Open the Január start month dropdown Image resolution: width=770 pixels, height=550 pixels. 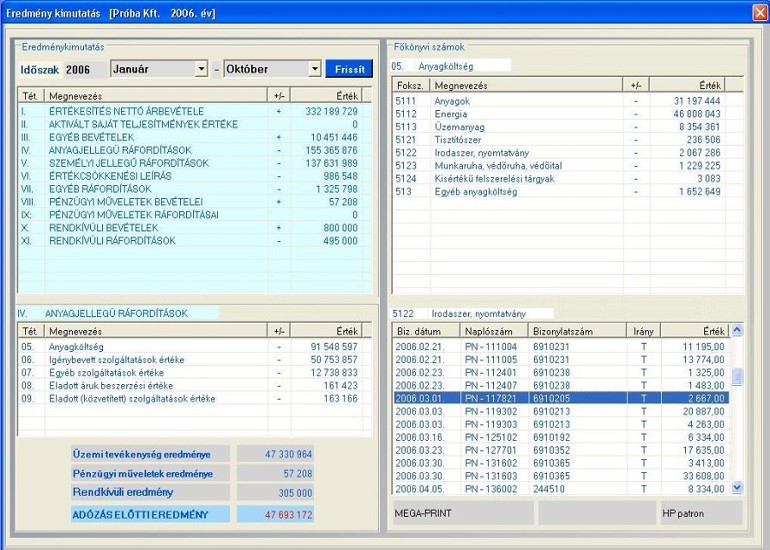(x=201, y=69)
